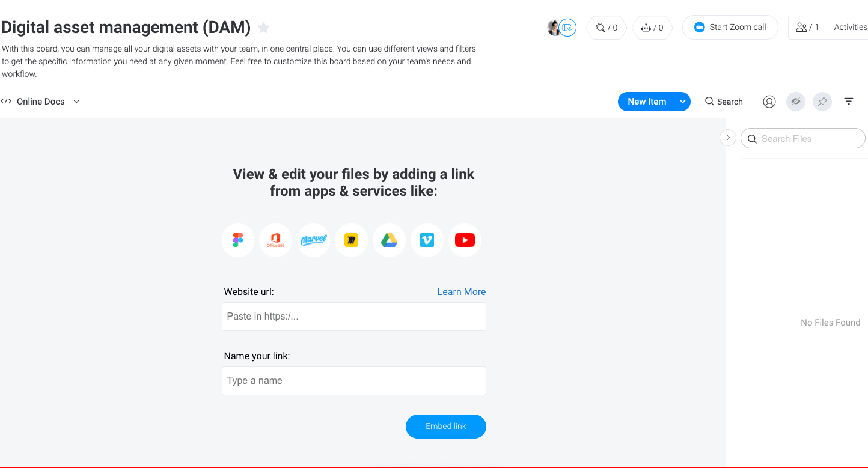868x468 pixels.
Task: Select the Figma app icon
Action: [x=238, y=240]
